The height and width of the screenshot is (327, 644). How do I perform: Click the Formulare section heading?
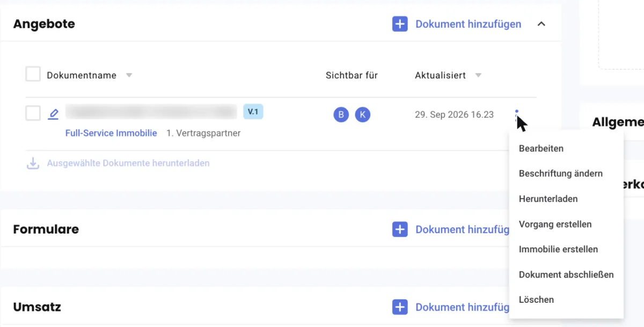point(46,229)
